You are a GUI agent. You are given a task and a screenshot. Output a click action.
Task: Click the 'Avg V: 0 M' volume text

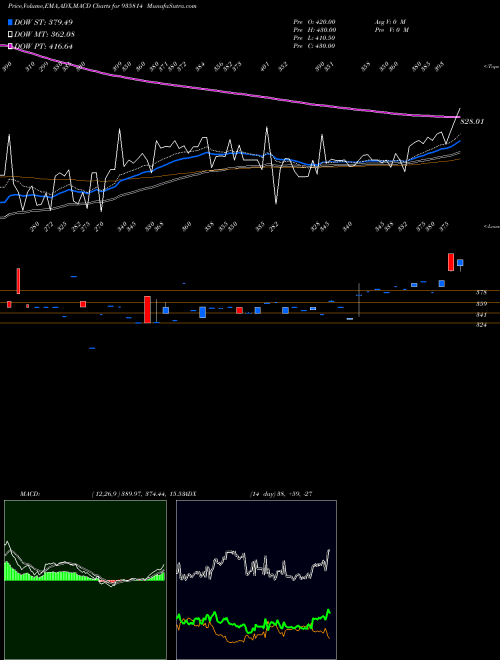pyautogui.click(x=390, y=22)
